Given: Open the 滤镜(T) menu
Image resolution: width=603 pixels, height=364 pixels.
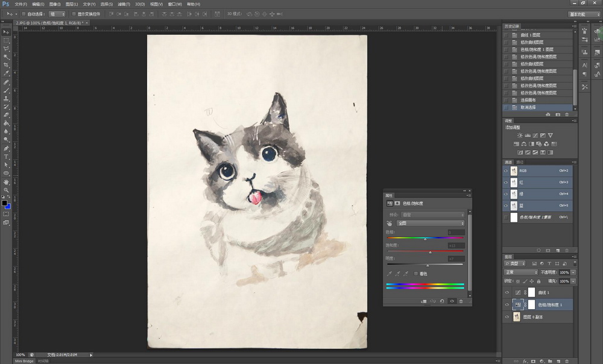Looking at the screenshot, I should pyautogui.click(x=124, y=4).
